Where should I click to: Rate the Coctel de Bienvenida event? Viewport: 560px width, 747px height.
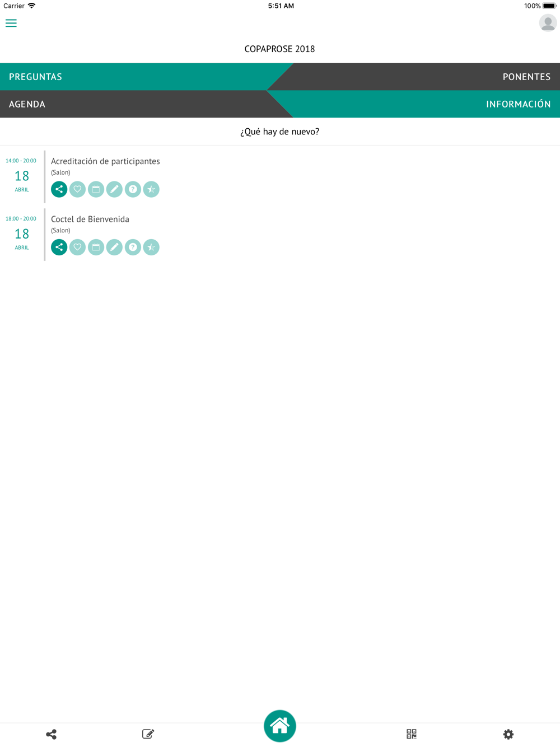151,247
